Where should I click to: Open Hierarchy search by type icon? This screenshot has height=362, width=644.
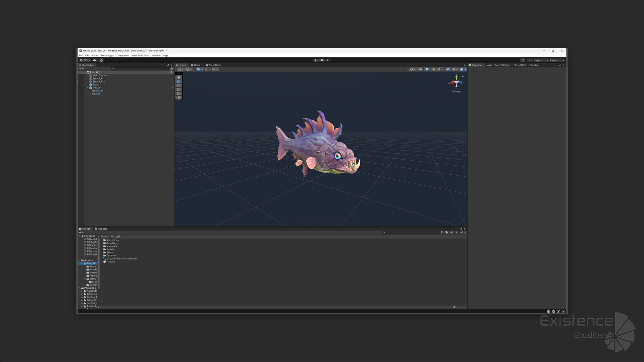171,69
